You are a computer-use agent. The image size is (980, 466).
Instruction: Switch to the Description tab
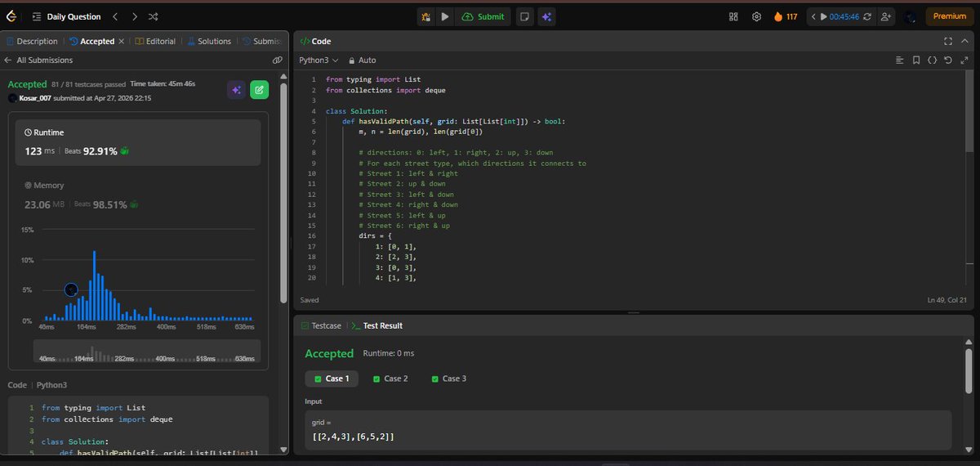tap(32, 41)
